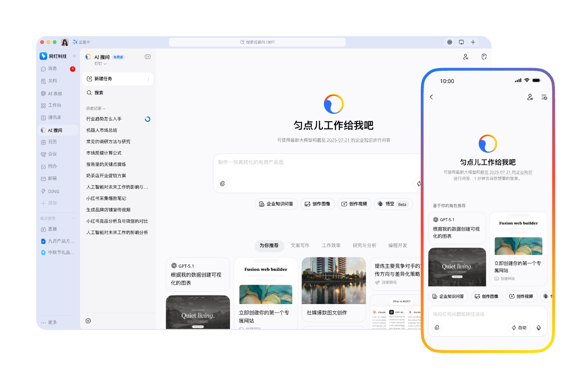Switch to the 研究与分析 tab

(x=364, y=245)
